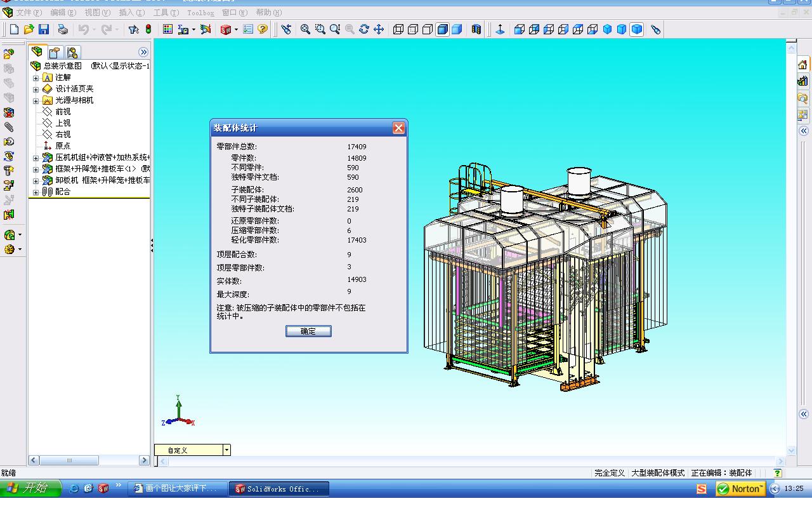
Task: Expand the 设计活页夹 tree node
Action: [36, 90]
